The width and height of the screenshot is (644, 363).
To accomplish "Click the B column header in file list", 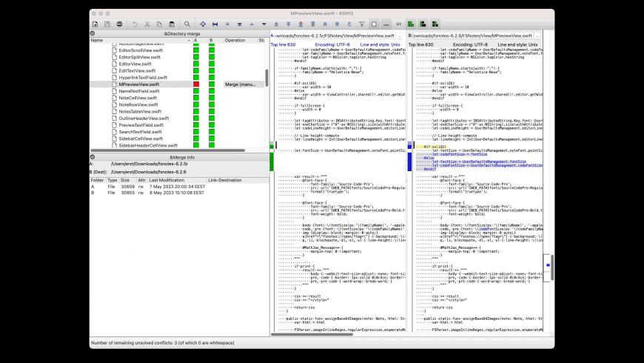I will coord(215,40).
